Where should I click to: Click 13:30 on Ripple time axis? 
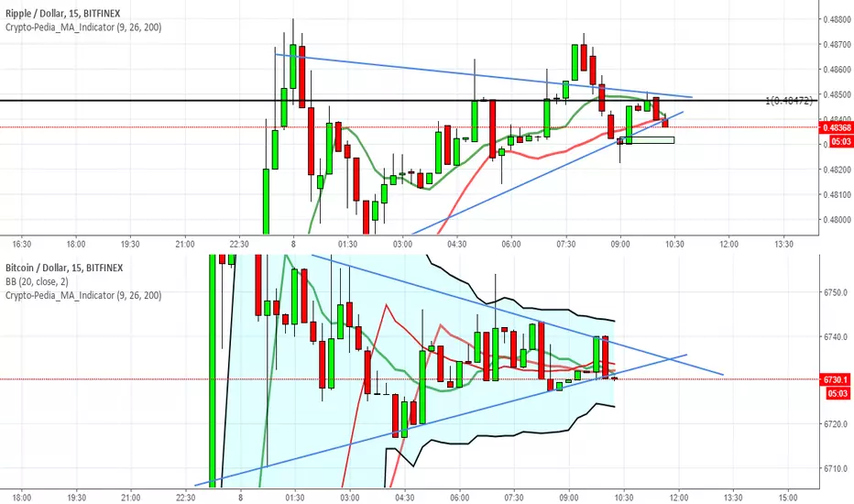(783, 245)
